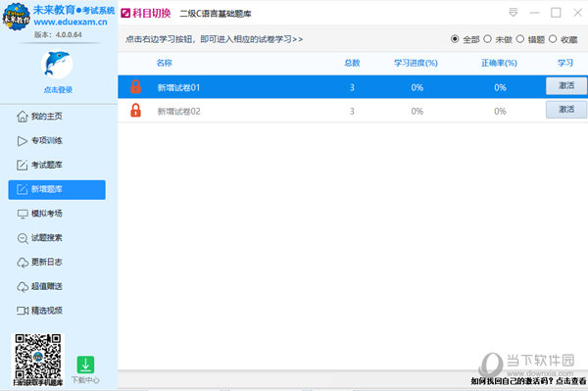
Task: Click the cloud icon beside 超值赠送
Action: [23, 287]
